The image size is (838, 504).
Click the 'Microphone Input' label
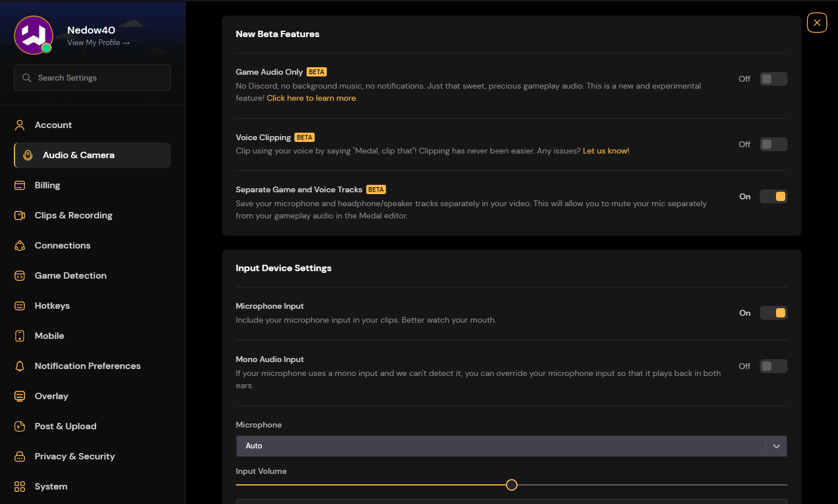(269, 306)
